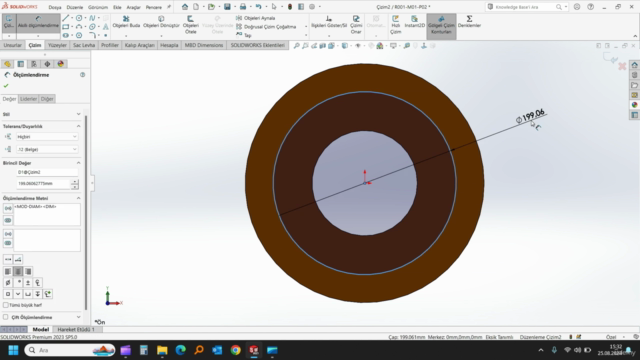Collapse the Tolerans/Duyarlılık section
Viewport: 640px width, 360px height.
(x=78, y=126)
